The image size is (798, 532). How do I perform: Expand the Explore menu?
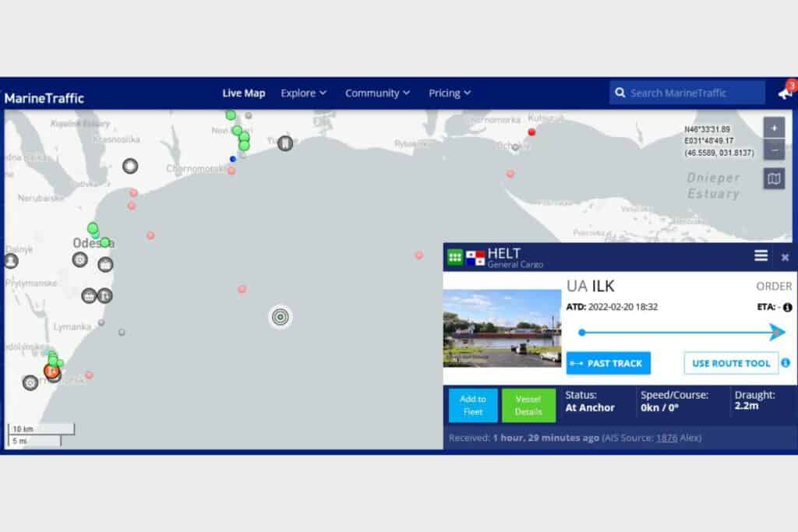[x=303, y=93]
